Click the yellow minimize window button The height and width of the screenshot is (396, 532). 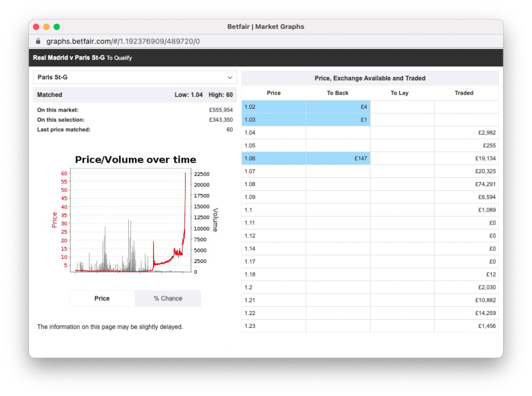(47, 27)
